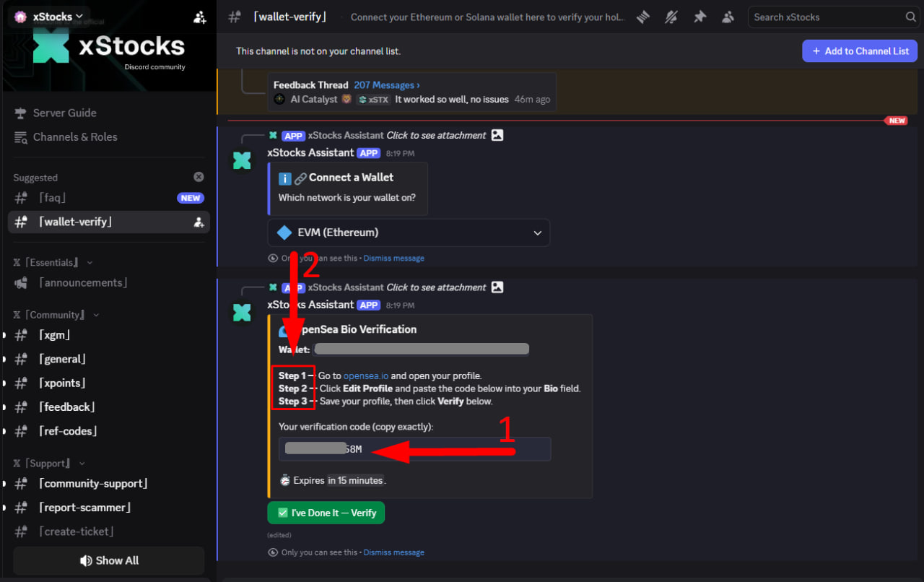The width and height of the screenshot is (924, 582).
Task: Dismiss the OpenSea Bio Verification message
Action: pos(393,552)
